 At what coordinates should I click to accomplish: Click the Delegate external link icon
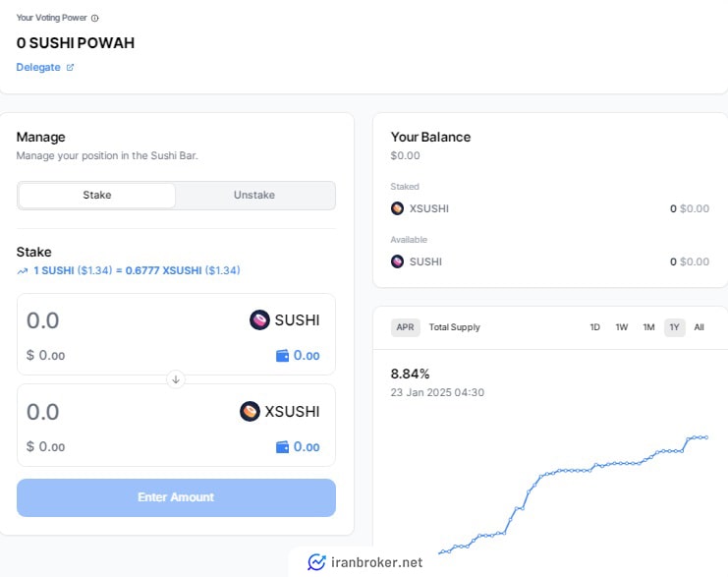pos(70,68)
